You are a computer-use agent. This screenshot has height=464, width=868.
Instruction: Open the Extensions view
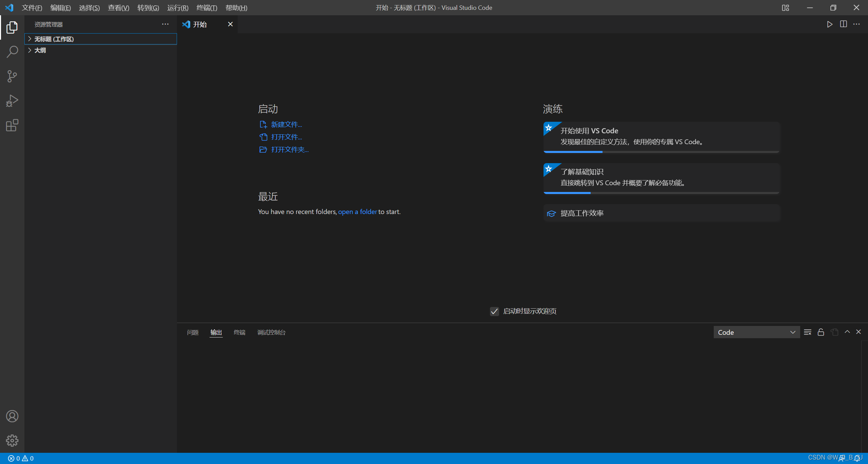[x=12, y=125]
